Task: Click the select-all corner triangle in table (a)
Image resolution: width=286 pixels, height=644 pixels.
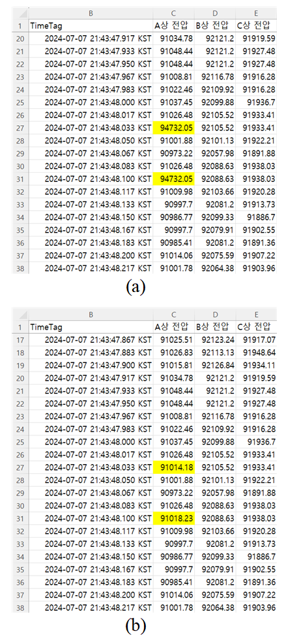Action: [20, 13]
